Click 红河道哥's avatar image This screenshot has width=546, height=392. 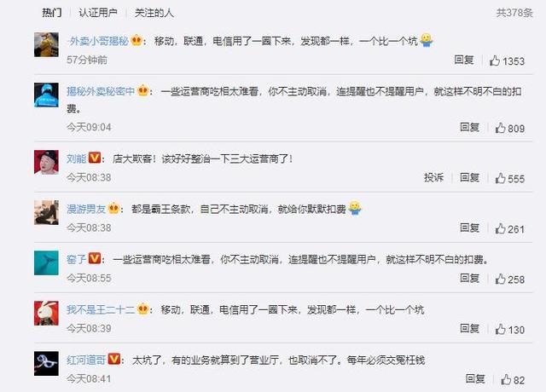(46, 364)
